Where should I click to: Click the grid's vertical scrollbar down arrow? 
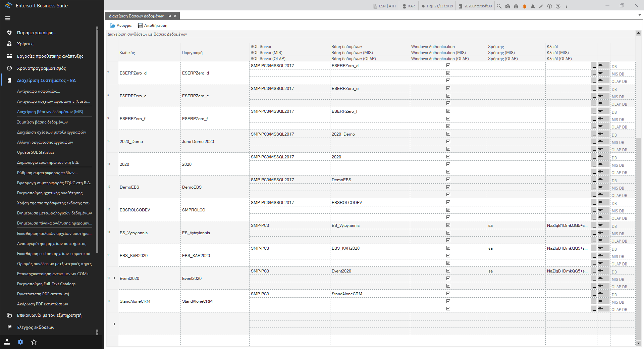[638, 343]
